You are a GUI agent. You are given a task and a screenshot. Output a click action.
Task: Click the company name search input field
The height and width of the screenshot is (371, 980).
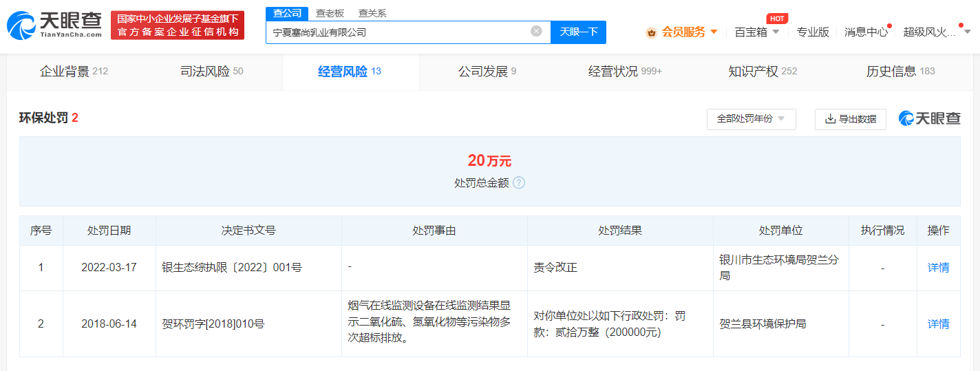point(398,32)
